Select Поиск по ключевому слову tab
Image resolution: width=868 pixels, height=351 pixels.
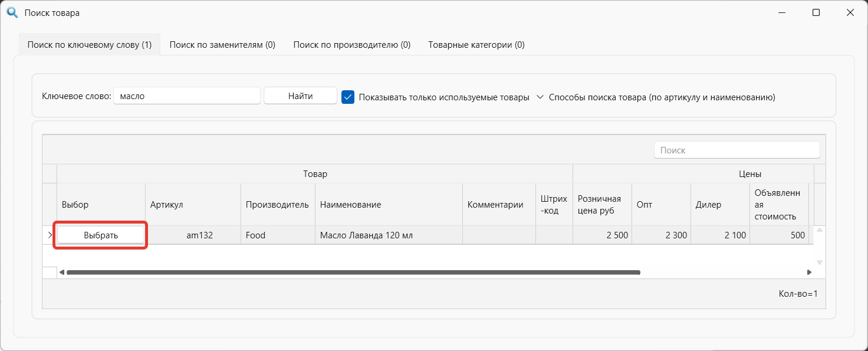90,45
